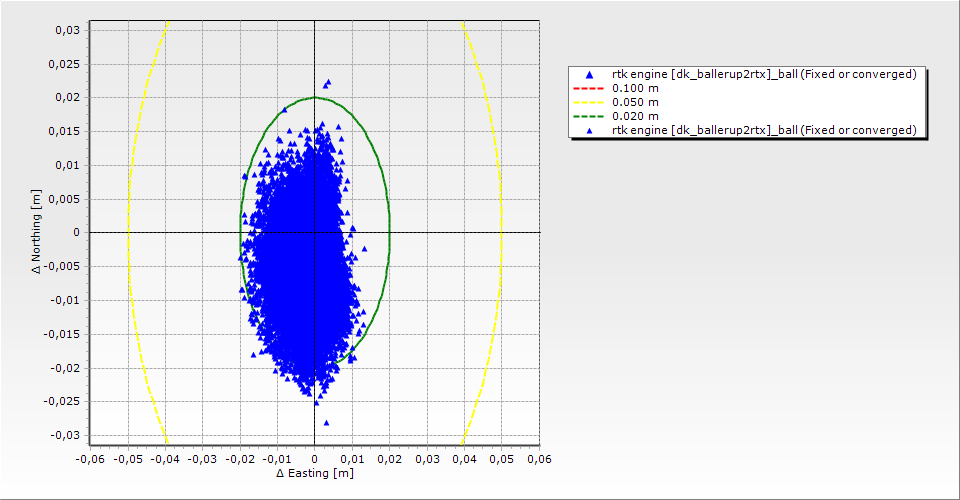
Task: Click the 0,06 label on the Easting axis
Action: coord(539,459)
